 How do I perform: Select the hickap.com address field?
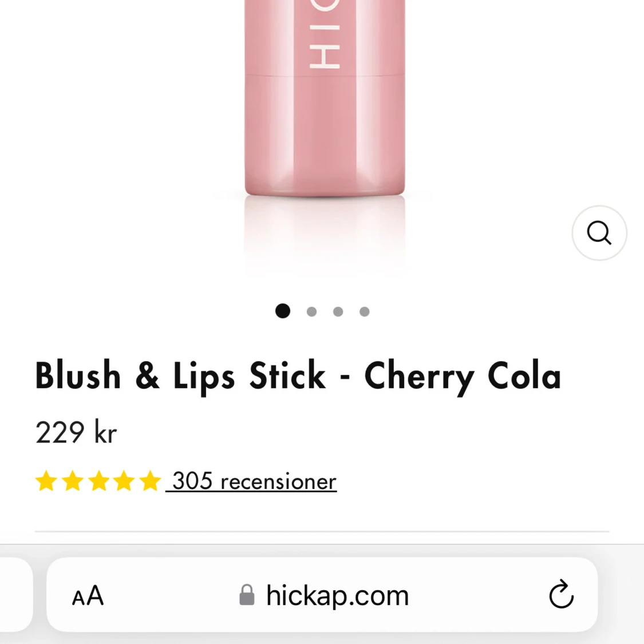point(322,594)
